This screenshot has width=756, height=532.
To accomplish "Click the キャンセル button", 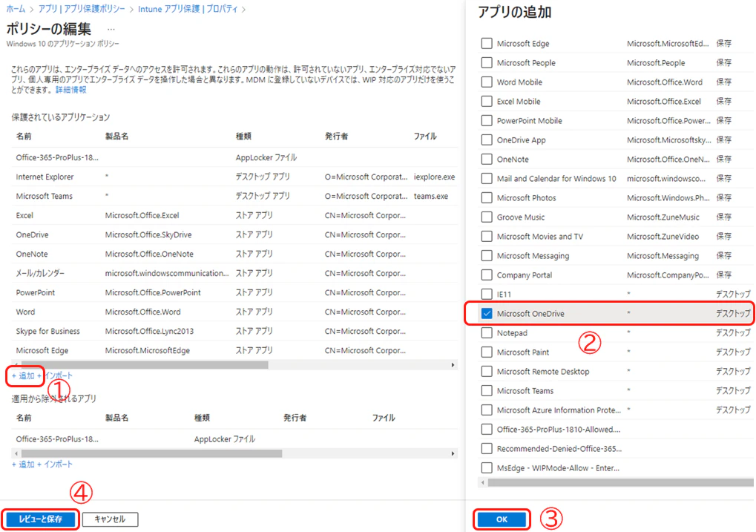I will point(110,519).
